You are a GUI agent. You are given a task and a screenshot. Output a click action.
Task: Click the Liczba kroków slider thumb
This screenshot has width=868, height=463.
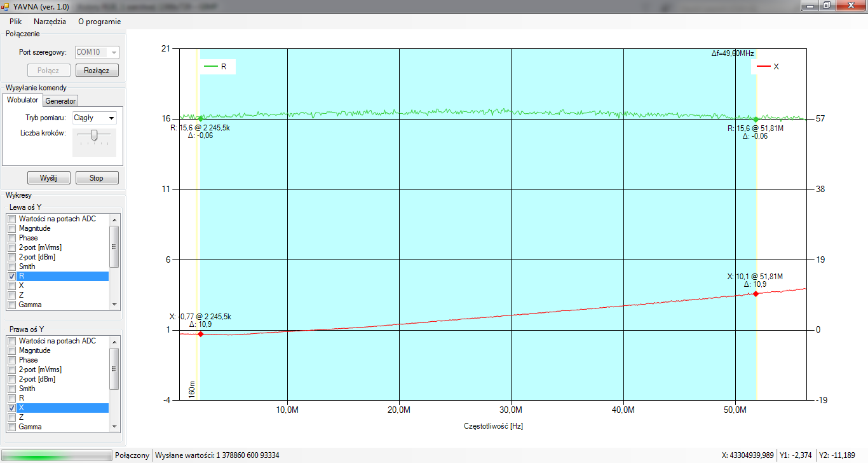pyautogui.click(x=94, y=135)
